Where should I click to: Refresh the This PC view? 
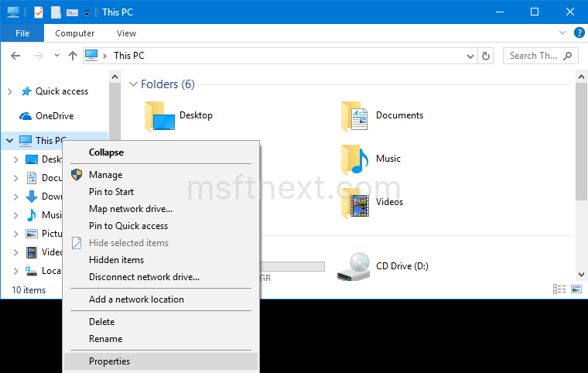point(486,56)
